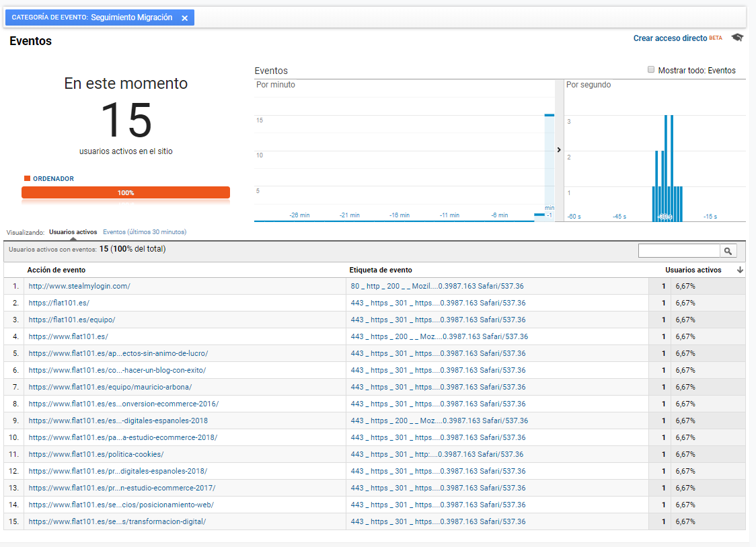Viewport: 756px width, 547px height.
Task: Click inside the table search field
Action: [x=678, y=251]
